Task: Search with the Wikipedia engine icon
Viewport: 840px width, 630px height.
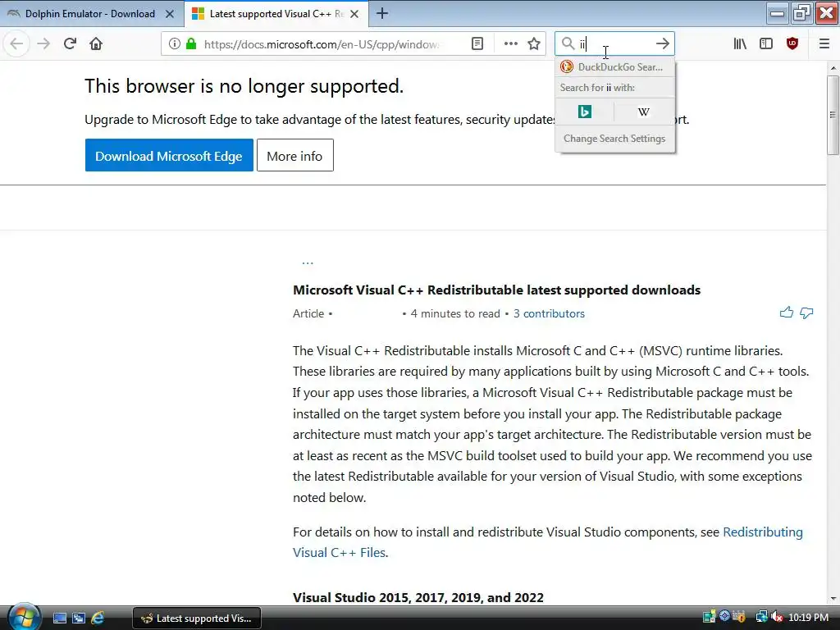Action: [643, 112]
